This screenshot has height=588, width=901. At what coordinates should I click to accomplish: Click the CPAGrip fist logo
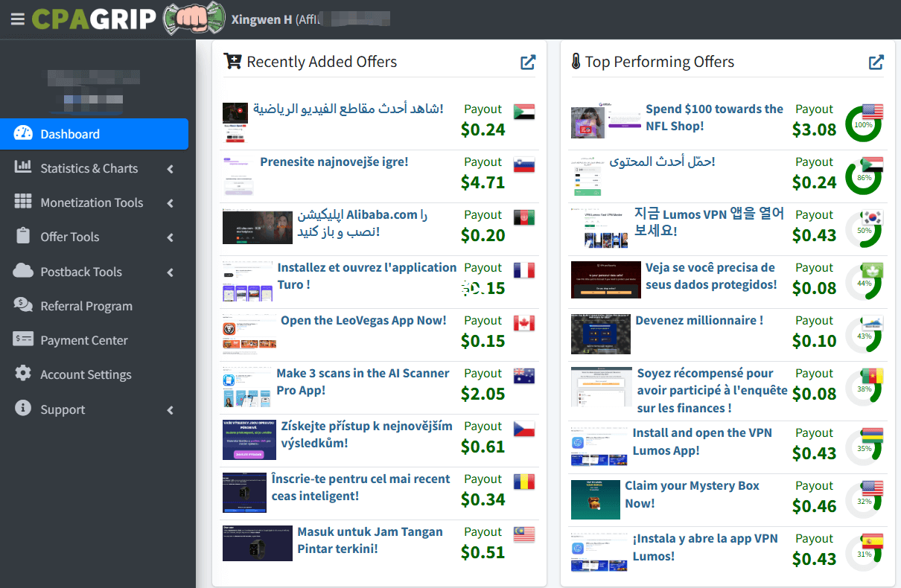[194, 19]
